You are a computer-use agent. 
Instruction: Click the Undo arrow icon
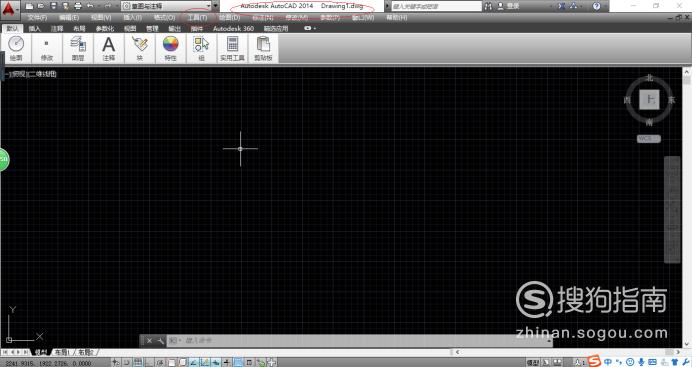[90, 6]
